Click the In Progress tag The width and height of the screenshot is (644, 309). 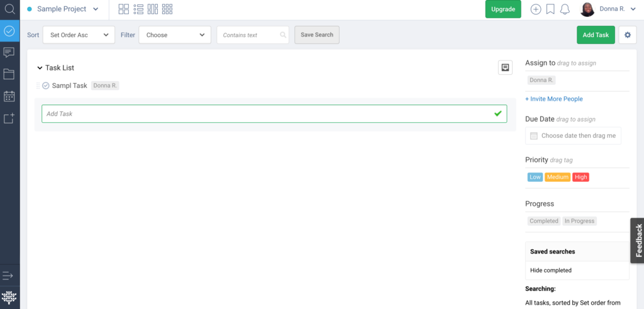click(x=579, y=221)
